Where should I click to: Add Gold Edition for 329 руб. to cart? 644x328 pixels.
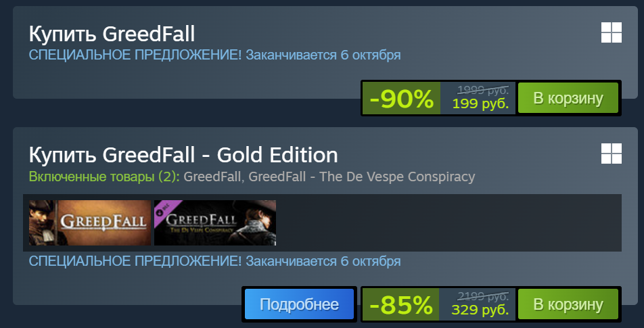click(568, 304)
